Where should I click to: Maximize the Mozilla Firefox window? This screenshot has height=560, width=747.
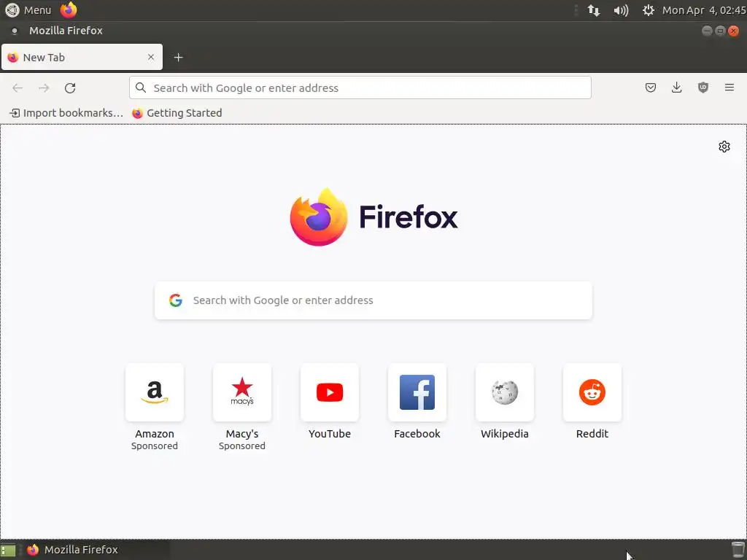(720, 31)
